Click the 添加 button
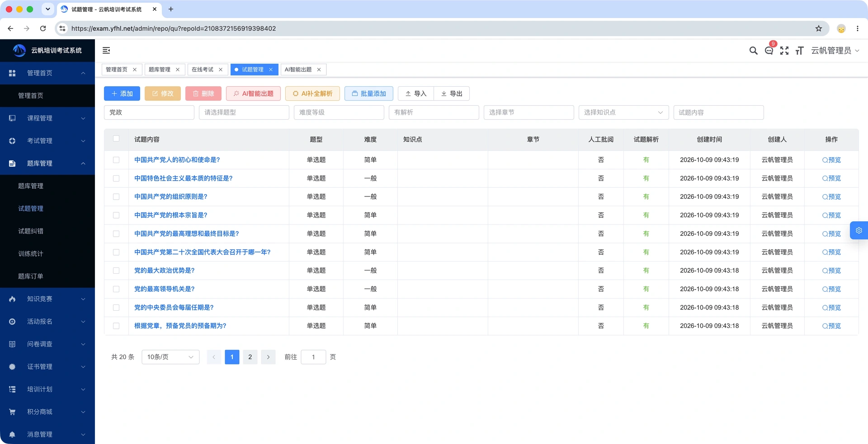The width and height of the screenshot is (868, 444). click(122, 93)
